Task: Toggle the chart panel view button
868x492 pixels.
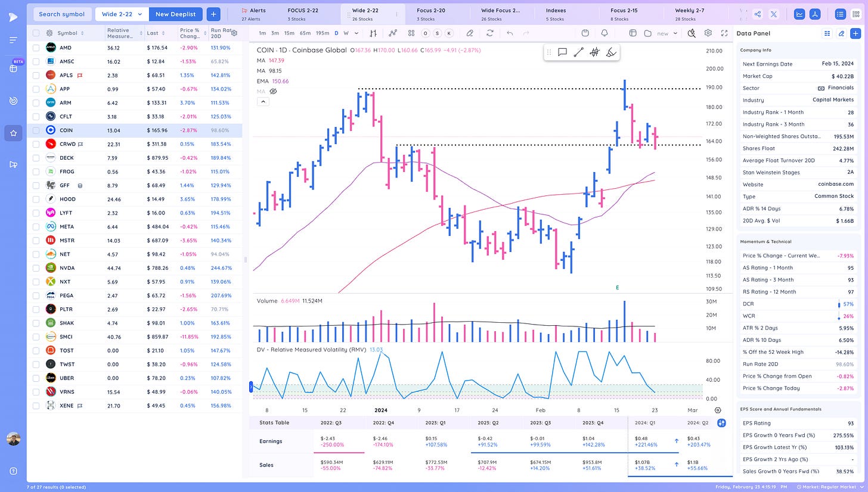Action: click(x=799, y=14)
